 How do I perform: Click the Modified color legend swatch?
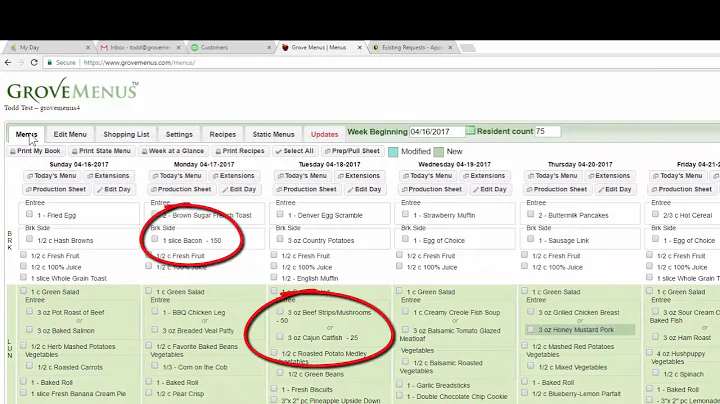point(393,152)
